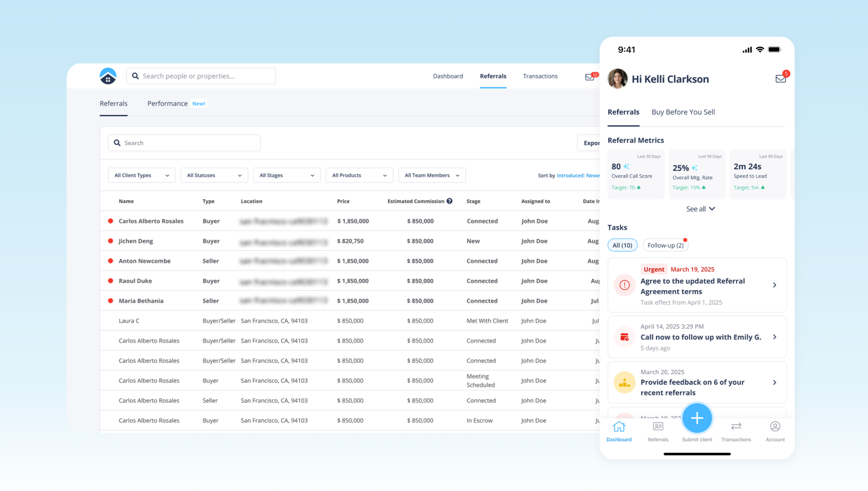Tap Kelli Clarkson's profile photo
This screenshot has width=868, height=491.
tap(618, 79)
